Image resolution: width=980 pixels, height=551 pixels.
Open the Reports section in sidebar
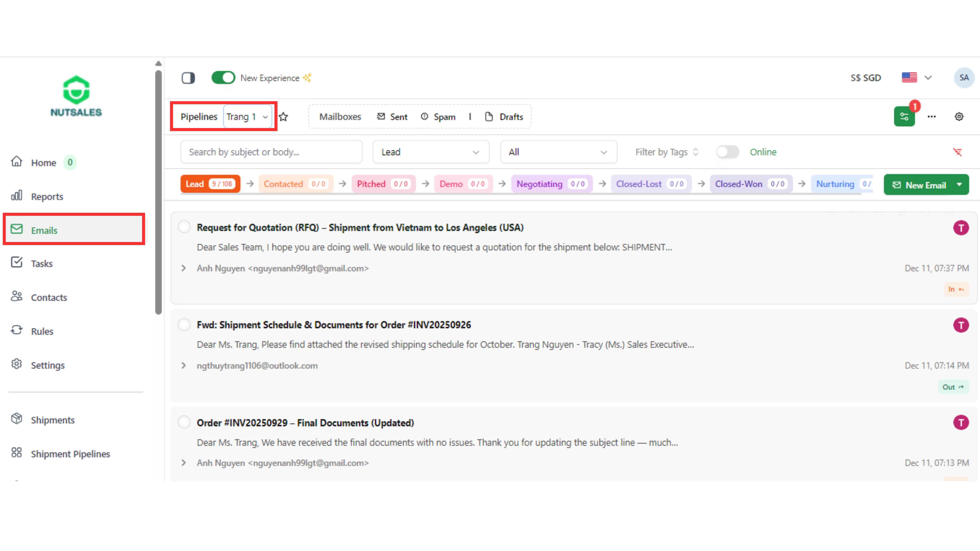point(47,197)
